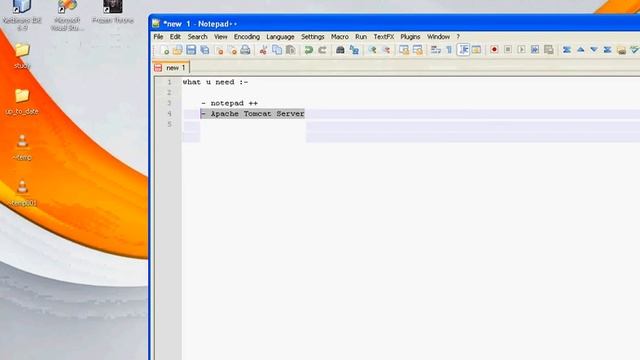
Task: Open the Search menu
Action: click(x=198, y=37)
